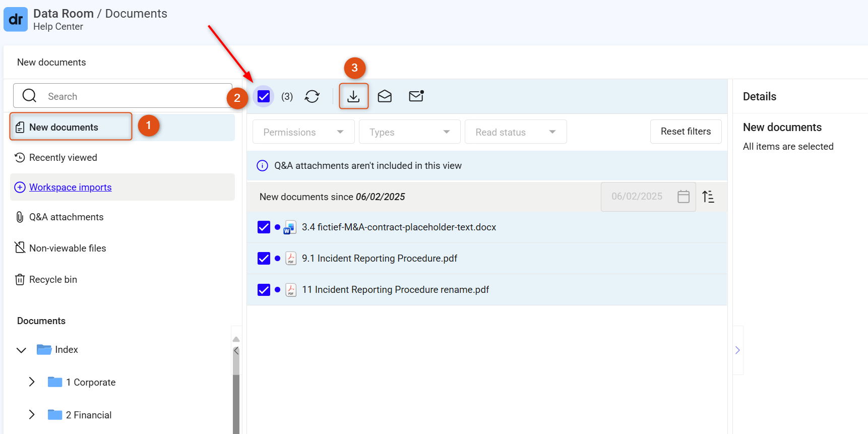Click the sort order icon
This screenshot has width=868, height=434.
click(x=708, y=197)
